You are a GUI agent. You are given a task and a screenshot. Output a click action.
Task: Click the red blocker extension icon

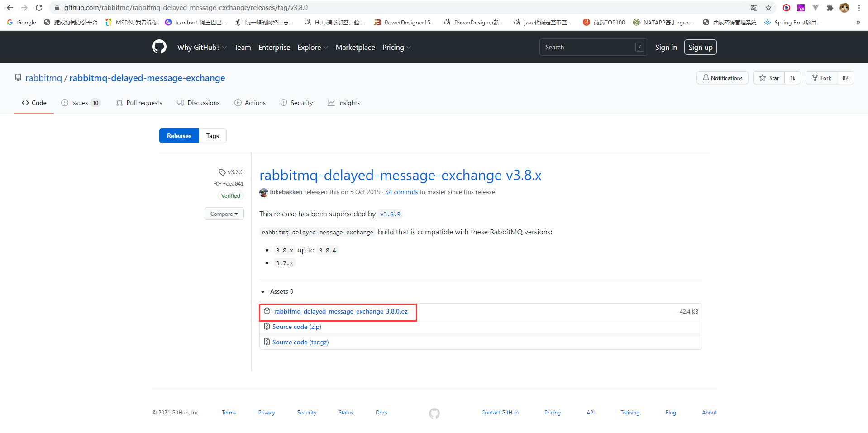tap(787, 8)
